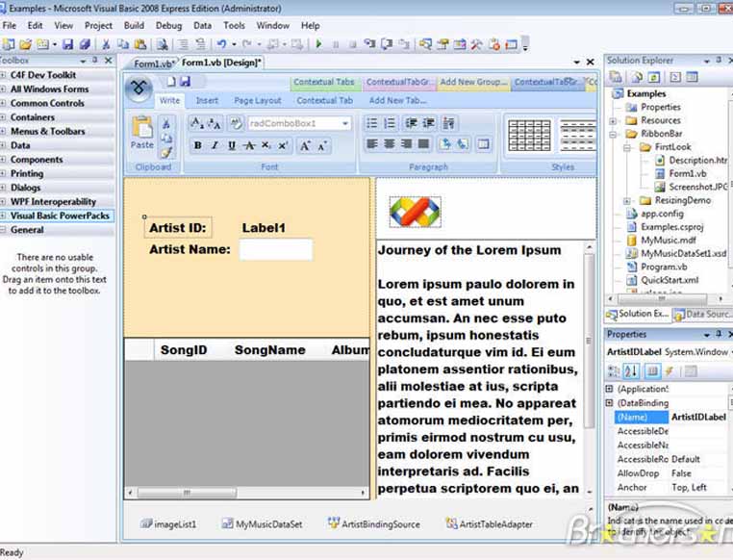Open the Debug menu
Image resolution: width=733 pixels, height=560 pixels.
click(168, 26)
